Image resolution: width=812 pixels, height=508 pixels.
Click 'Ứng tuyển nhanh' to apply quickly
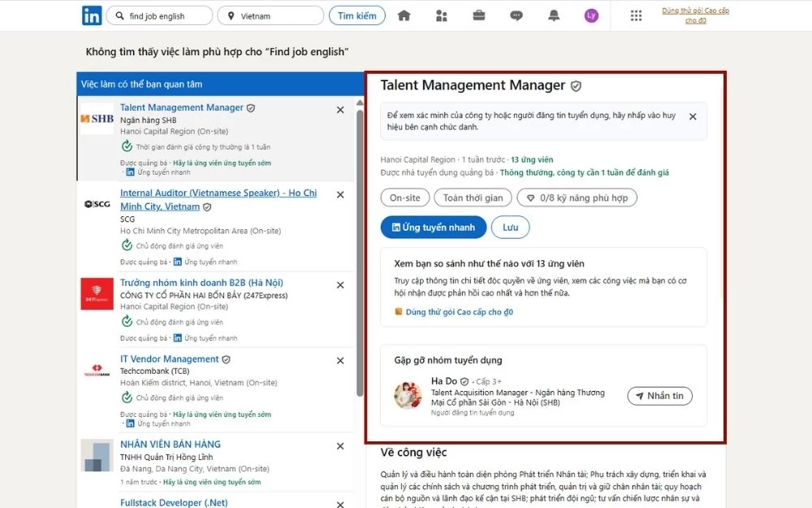433,227
